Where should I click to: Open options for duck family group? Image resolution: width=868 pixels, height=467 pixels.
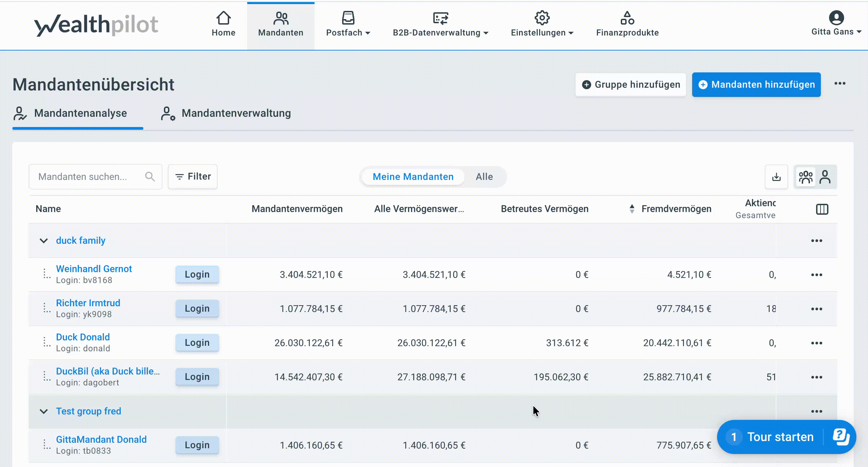(x=816, y=241)
